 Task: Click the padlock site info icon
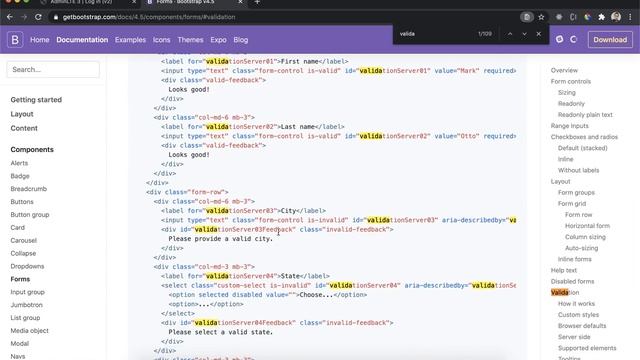click(56, 17)
